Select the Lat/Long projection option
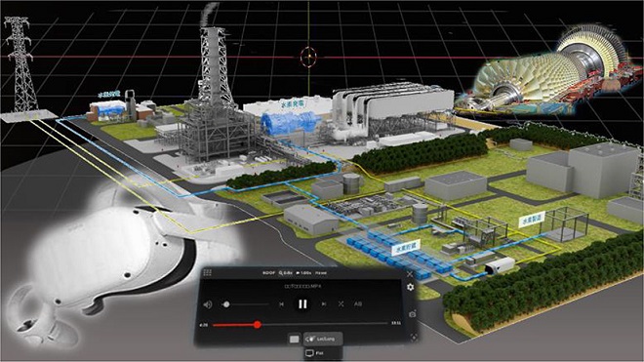Image resolution: width=644 pixels, height=362 pixels. [x=323, y=339]
